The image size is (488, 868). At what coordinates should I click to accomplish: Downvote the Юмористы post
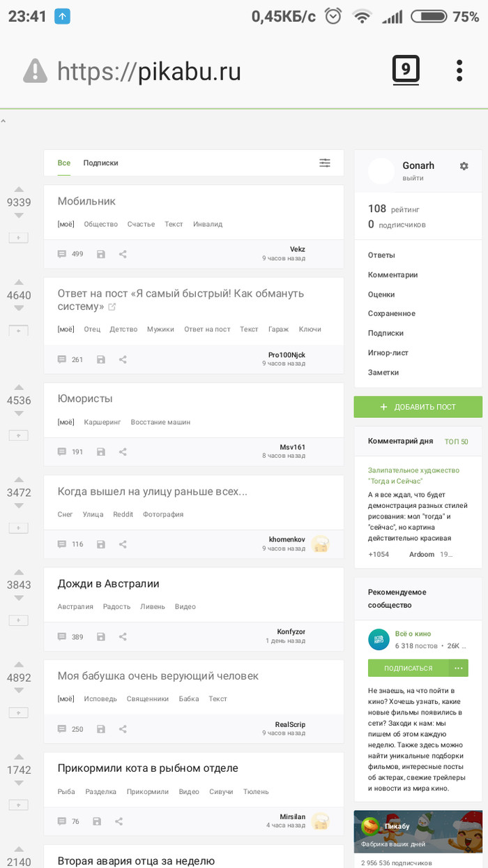click(19, 414)
